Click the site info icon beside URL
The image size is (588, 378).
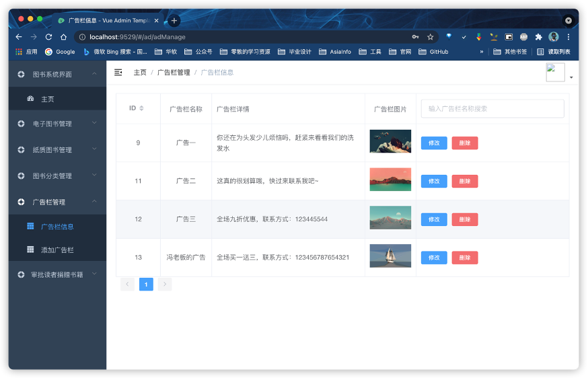[x=82, y=37]
